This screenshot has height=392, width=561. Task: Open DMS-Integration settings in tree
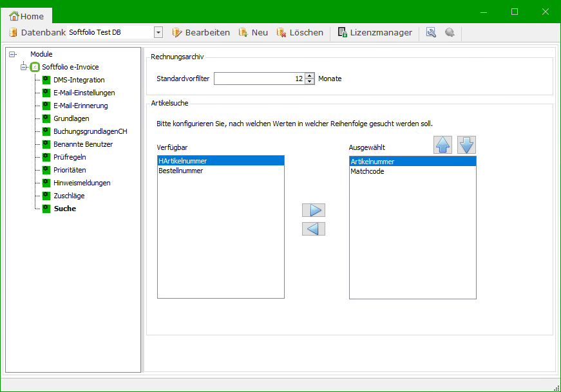pyautogui.click(x=79, y=80)
